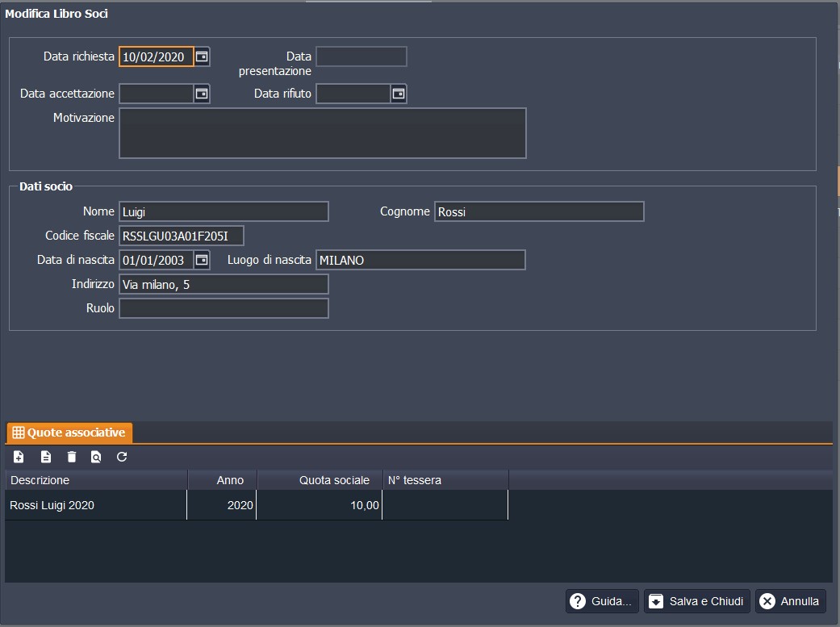This screenshot has height=627, width=840.
Task: Add a new quota associativa record
Action: tap(19, 457)
